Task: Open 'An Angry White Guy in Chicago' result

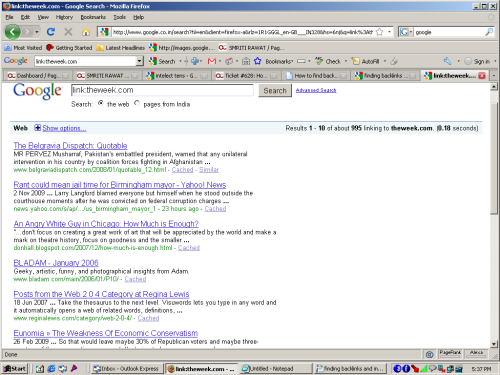Action: [x=106, y=224]
